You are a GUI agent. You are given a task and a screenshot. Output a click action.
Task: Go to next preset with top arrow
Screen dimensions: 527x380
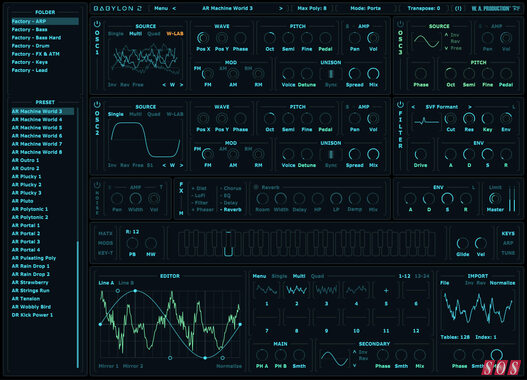[281, 8]
